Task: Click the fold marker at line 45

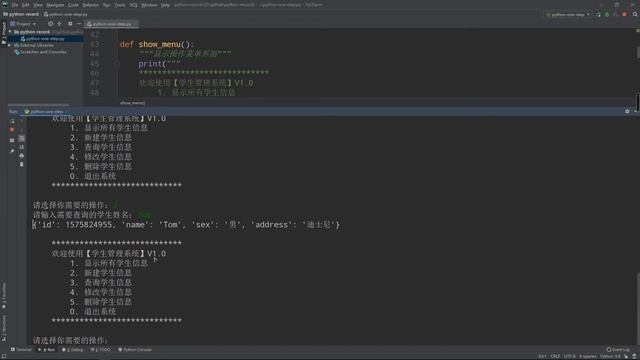Action: (x=117, y=64)
